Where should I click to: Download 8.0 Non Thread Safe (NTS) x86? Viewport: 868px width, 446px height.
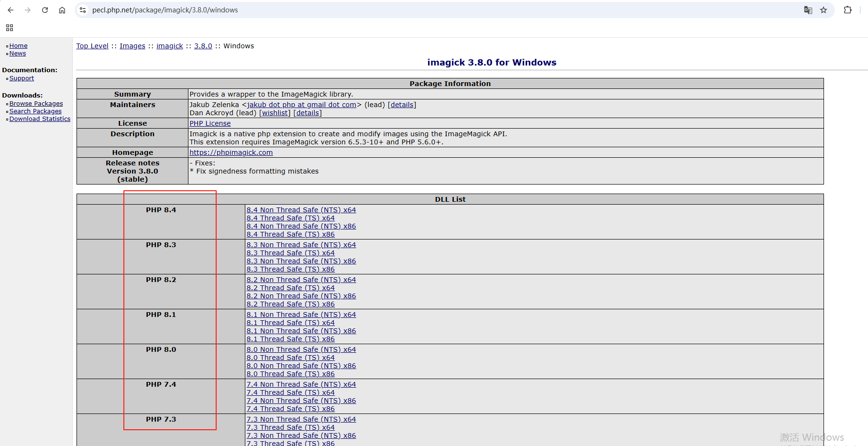click(301, 366)
